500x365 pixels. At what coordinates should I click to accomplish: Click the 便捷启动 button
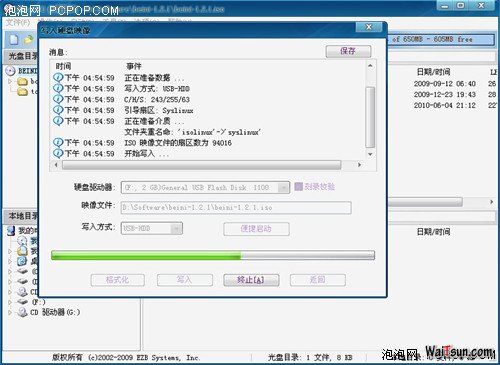(256, 229)
